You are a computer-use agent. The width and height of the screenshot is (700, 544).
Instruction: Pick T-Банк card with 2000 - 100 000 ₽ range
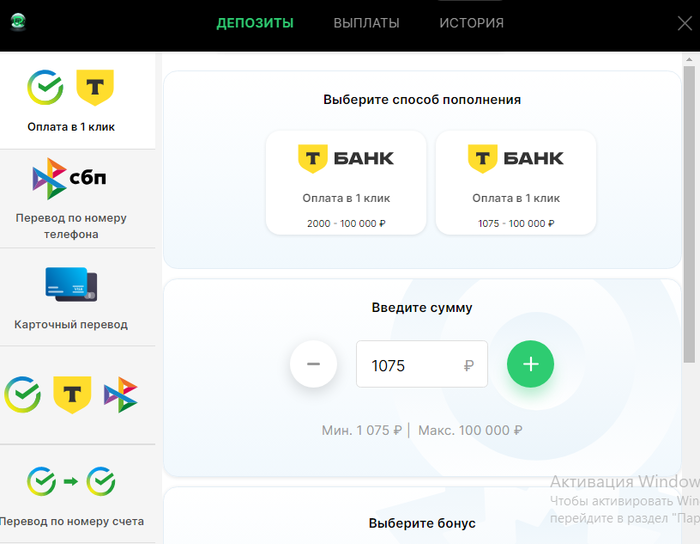(x=346, y=183)
